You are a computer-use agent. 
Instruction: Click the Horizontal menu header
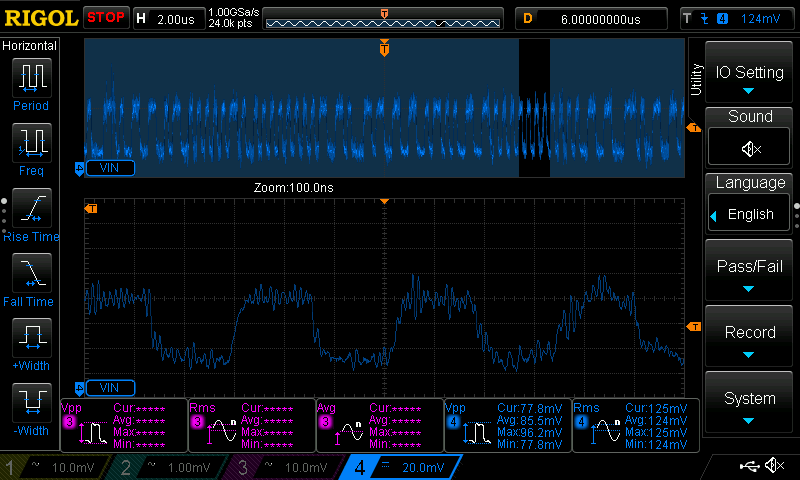coord(30,45)
